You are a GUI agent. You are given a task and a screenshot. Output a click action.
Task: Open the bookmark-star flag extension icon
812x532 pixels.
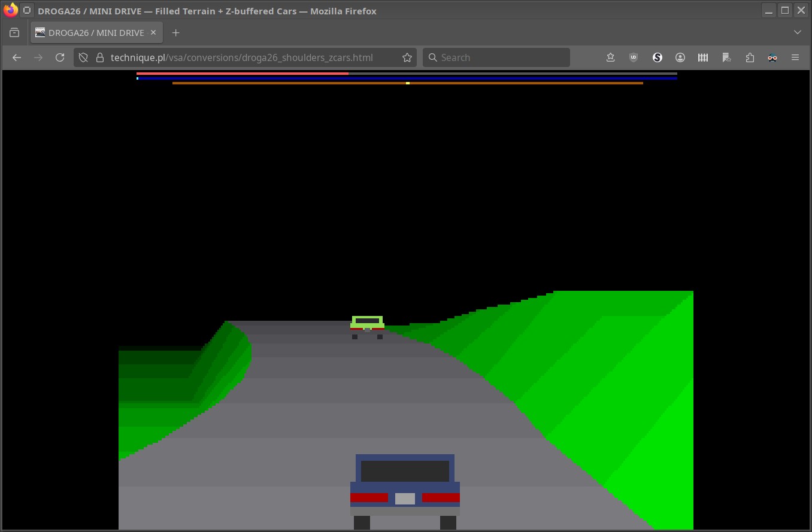point(726,57)
